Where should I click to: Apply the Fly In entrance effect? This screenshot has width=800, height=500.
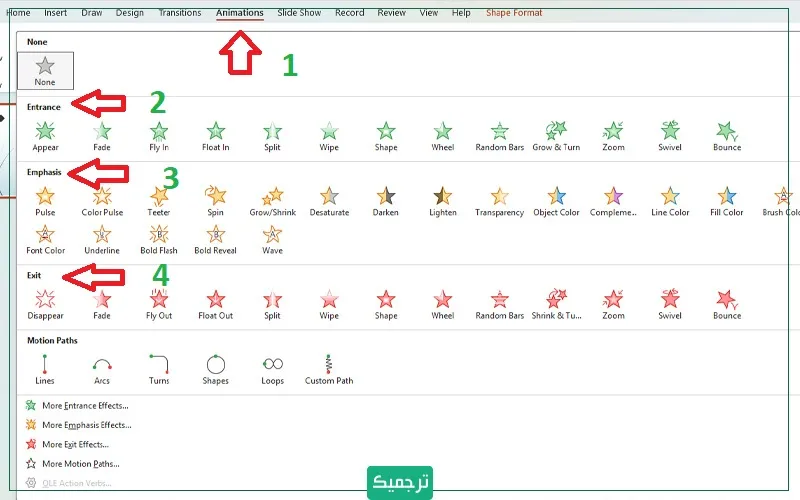coord(159,135)
